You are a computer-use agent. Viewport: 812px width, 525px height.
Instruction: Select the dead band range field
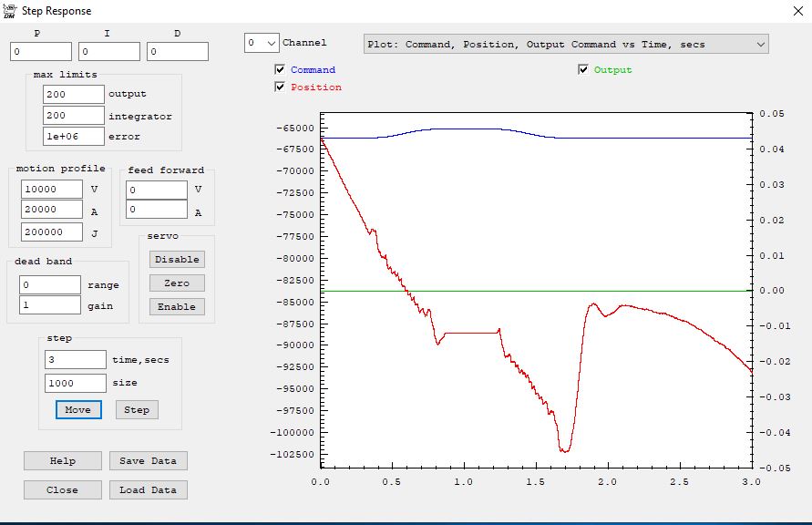tap(50, 285)
